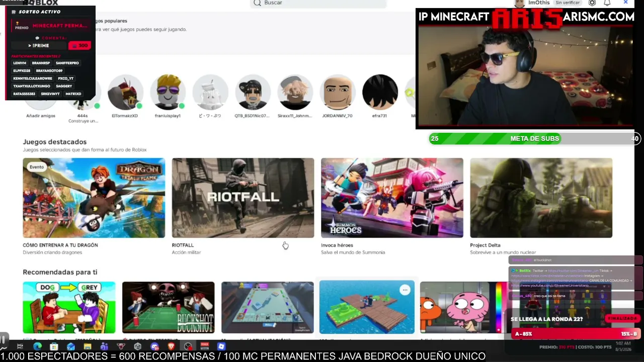Open the Roblox app taskbar icon

[x=221, y=346]
